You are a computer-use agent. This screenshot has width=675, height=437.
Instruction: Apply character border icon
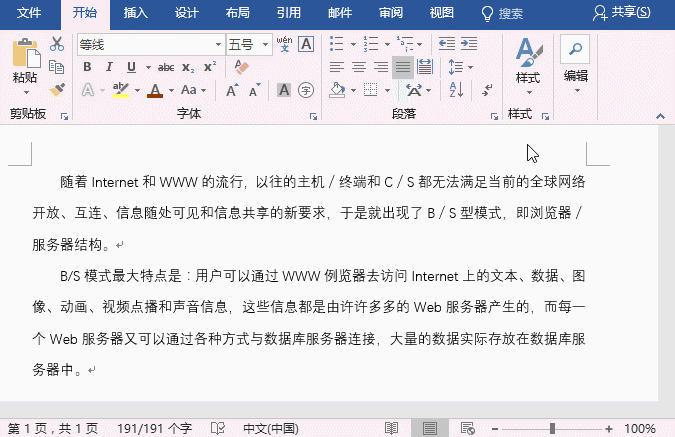[306, 44]
